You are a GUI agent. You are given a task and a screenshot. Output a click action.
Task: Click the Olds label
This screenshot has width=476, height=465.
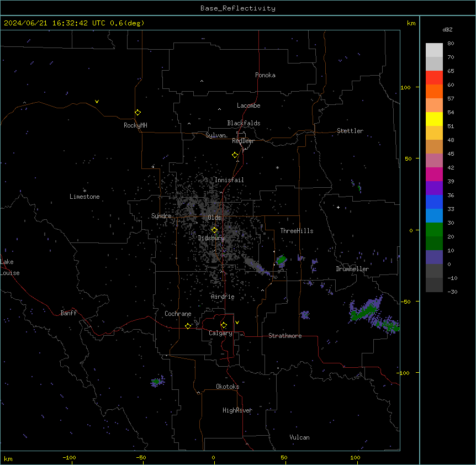point(214,218)
